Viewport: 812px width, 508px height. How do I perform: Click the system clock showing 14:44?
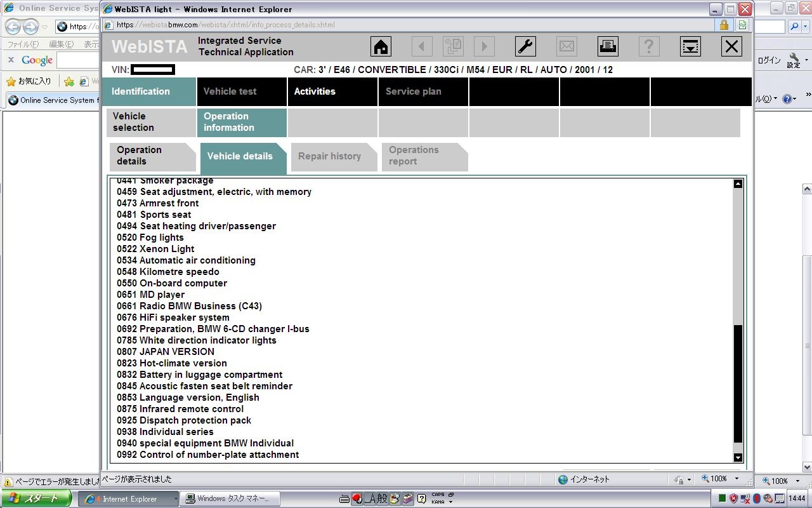click(797, 498)
